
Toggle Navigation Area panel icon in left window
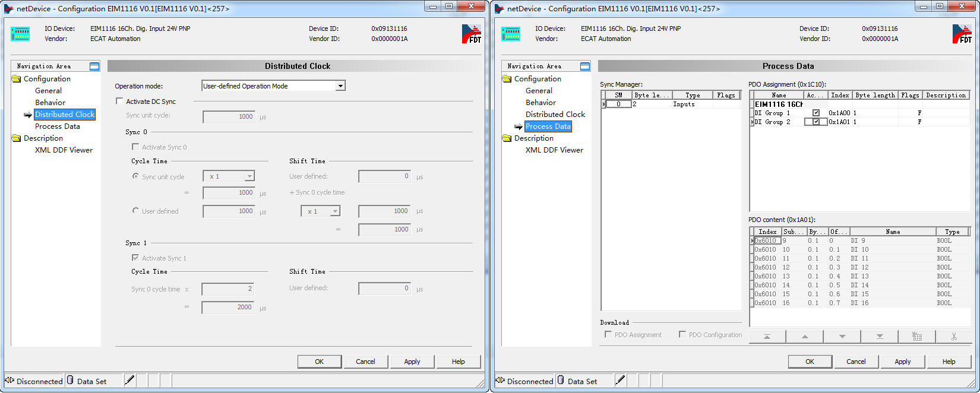(94, 66)
